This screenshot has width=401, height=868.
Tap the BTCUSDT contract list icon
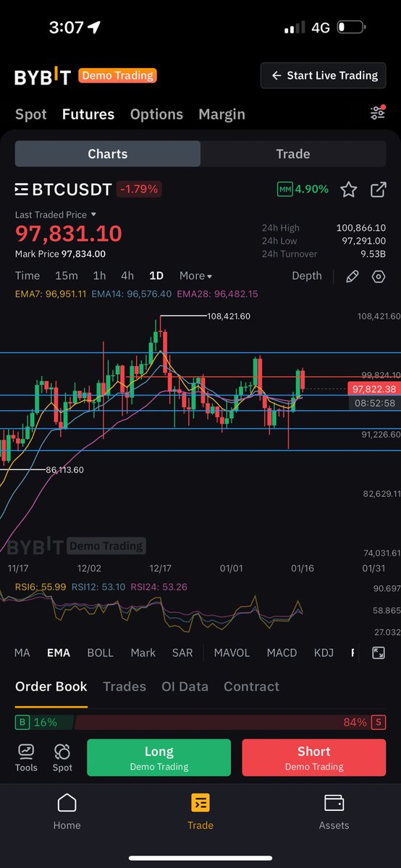pos(22,190)
